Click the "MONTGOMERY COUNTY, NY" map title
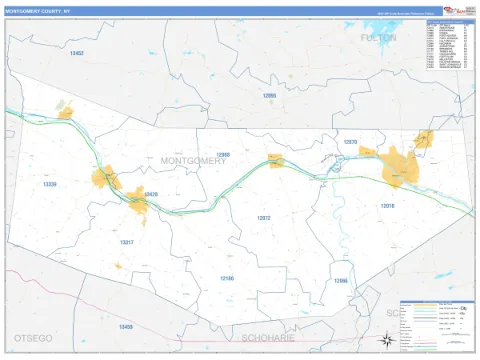Screen dimensions: 480x360 click(38, 11)
